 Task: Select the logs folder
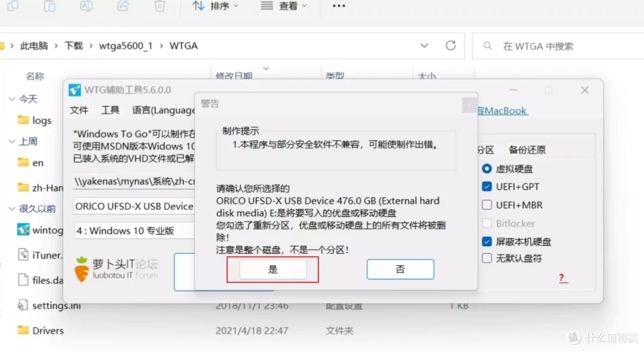35,120
